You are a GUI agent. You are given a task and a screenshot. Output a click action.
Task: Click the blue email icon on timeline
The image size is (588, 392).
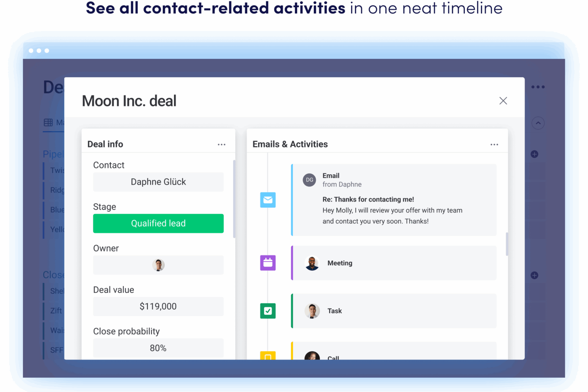268,200
